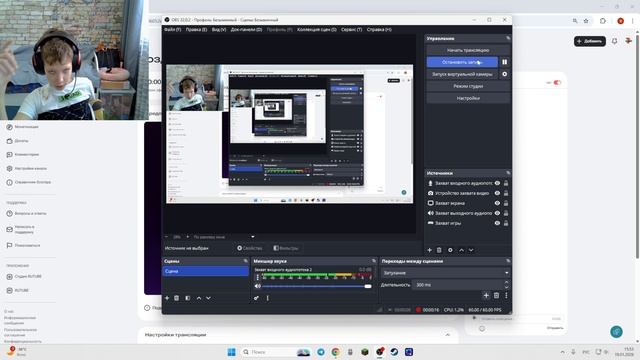Open OBS Studio icon on the taskbar
The height and width of the screenshot is (360, 640).
380,352
